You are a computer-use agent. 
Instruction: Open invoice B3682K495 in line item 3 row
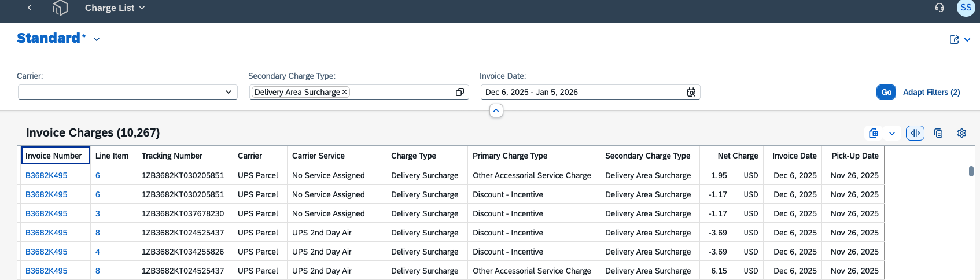point(46,213)
